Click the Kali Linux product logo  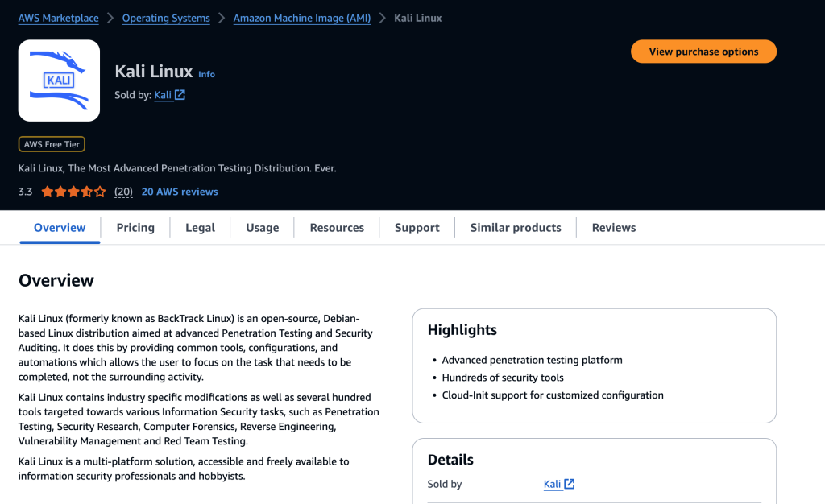click(x=59, y=81)
